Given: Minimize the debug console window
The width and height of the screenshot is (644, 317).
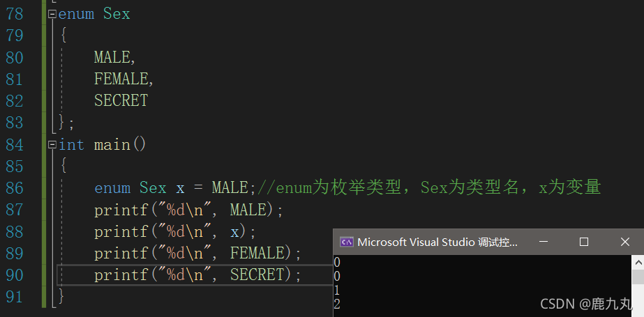Looking at the screenshot, I should (544, 242).
